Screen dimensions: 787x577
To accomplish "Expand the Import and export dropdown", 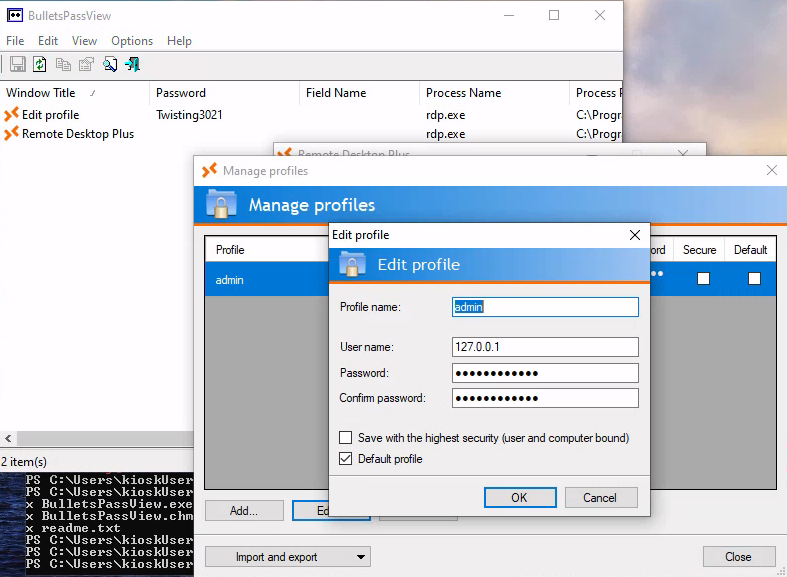I will 288,557.
